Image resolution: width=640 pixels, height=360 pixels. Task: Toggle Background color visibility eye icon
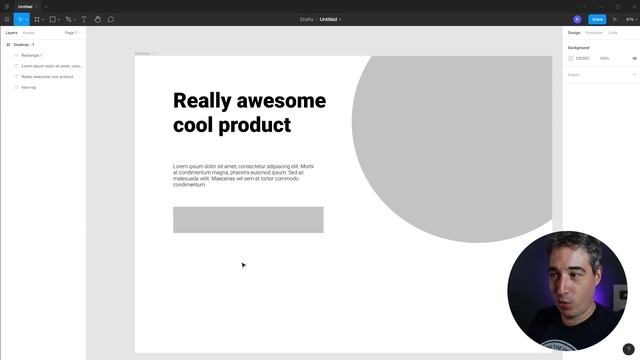pos(634,58)
